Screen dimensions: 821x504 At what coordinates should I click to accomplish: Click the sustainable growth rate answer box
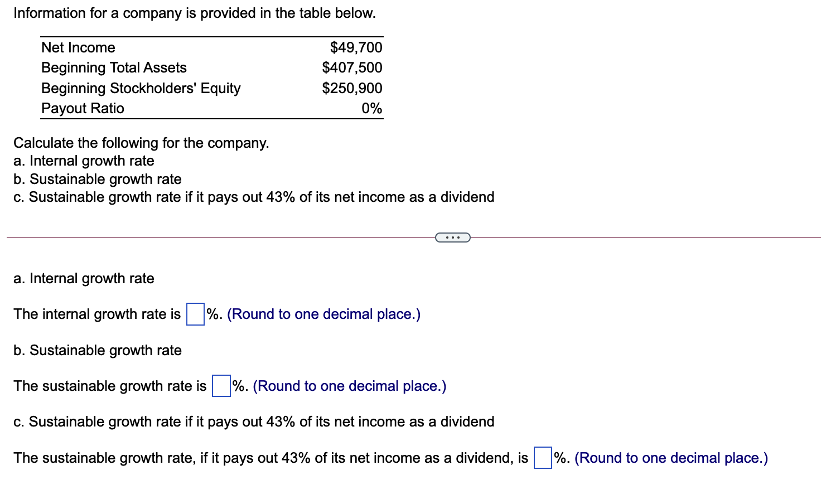(x=221, y=386)
